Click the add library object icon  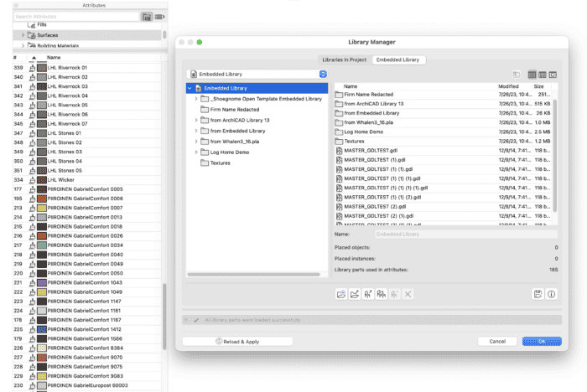click(368, 294)
